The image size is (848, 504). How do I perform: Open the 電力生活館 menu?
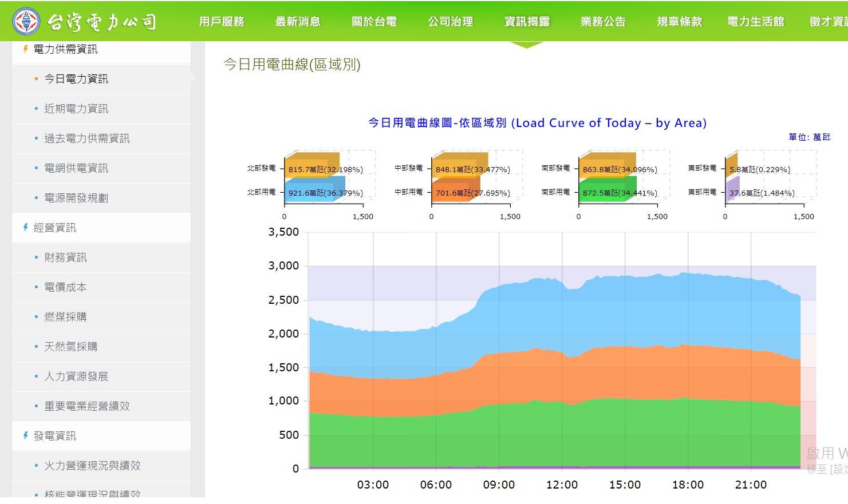tap(756, 21)
